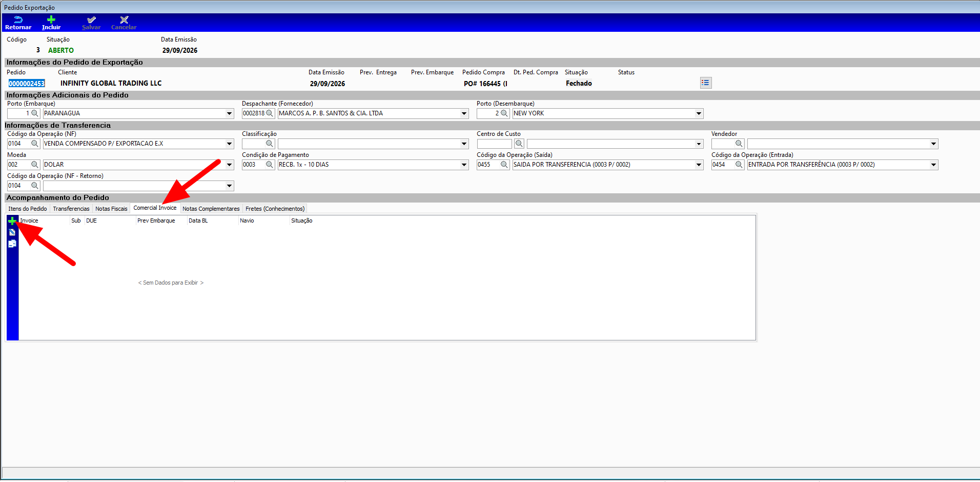Click the third icon in invoice grid sidebar
The width and height of the screenshot is (980, 482).
click(x=12, y=244)
